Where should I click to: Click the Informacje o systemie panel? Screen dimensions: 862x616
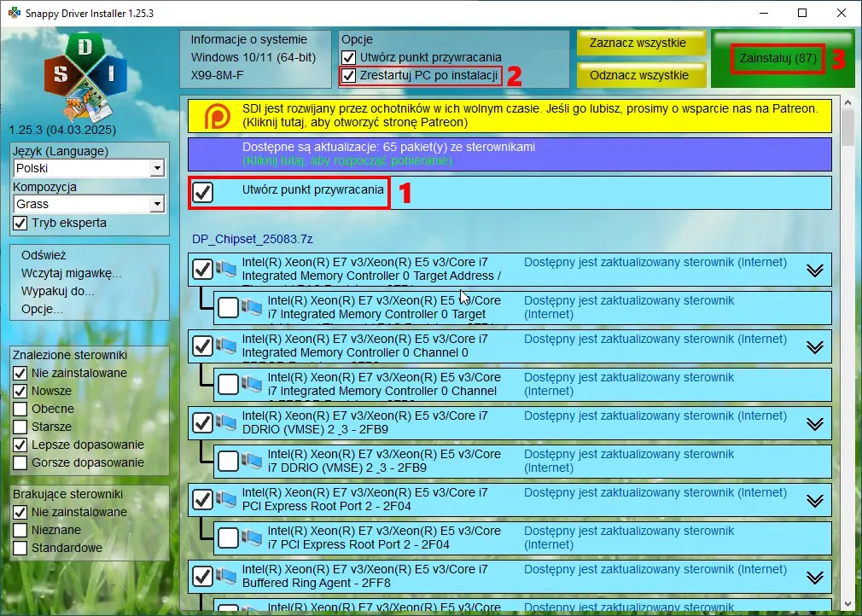coord(256,59)
